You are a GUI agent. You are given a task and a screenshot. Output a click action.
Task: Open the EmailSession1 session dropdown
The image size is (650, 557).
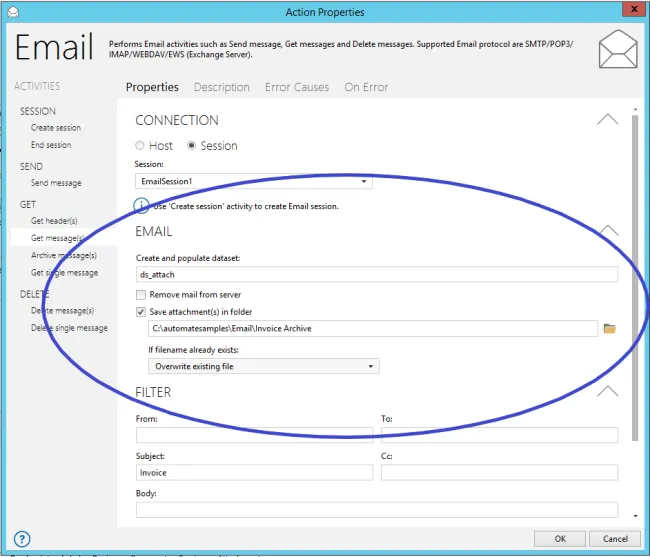point(254,181)
